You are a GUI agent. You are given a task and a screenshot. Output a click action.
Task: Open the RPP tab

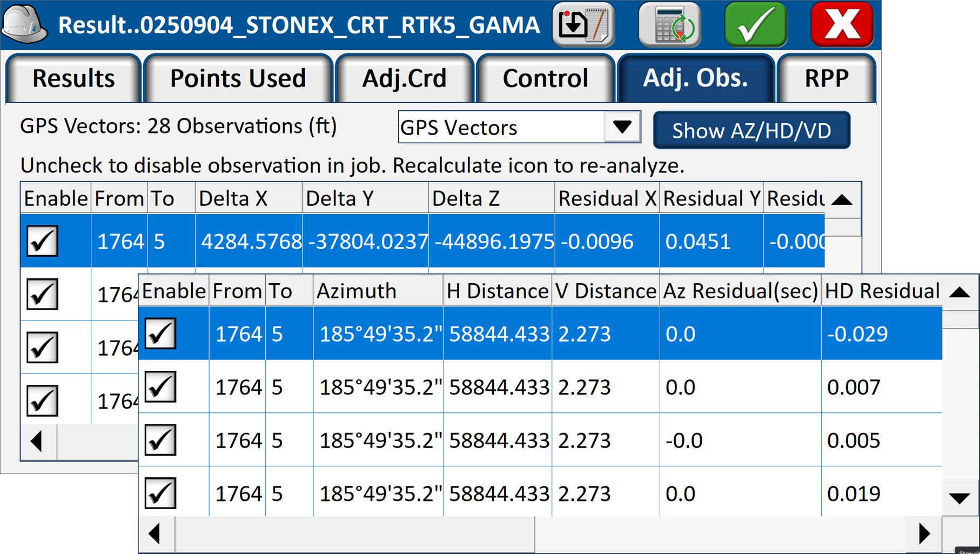pyautogui.click(x=827, y=78)
